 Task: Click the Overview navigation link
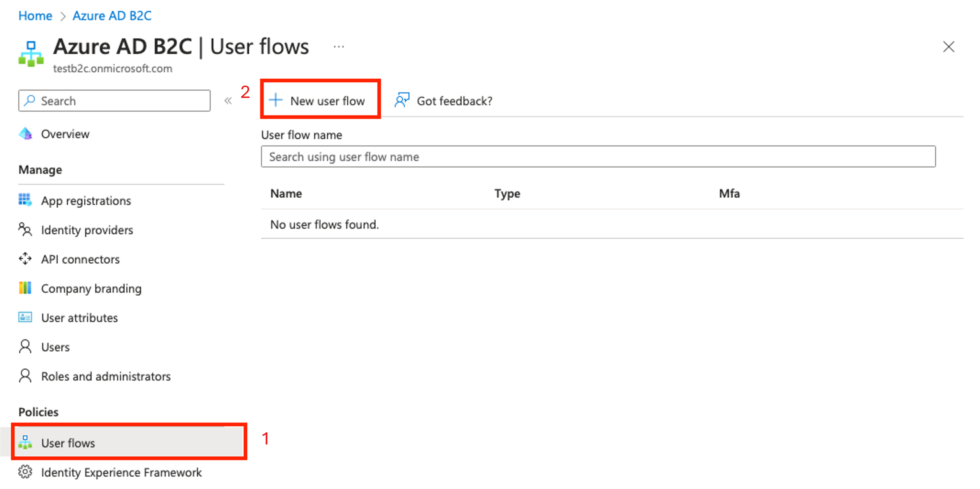[65, 134]
